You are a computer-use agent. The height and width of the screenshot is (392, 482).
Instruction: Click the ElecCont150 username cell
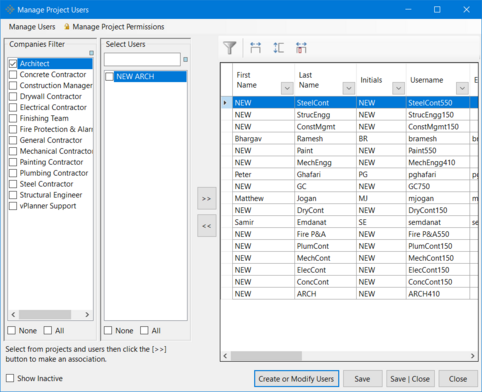pyautogui.click(x=438, y=270)
